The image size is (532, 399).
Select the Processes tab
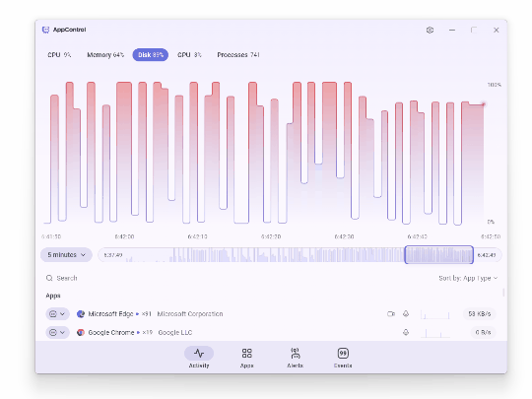[238, 54]
